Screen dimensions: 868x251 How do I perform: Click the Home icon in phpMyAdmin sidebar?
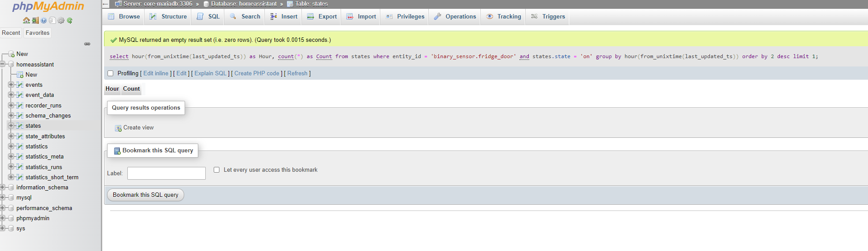26,20
